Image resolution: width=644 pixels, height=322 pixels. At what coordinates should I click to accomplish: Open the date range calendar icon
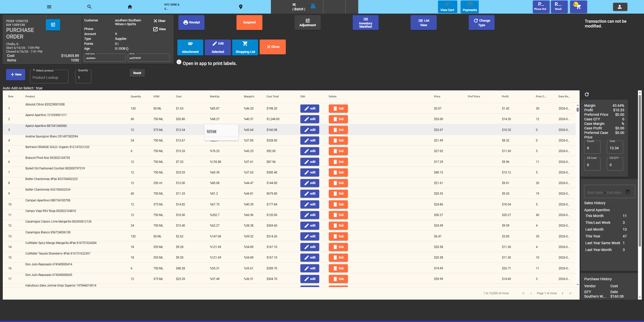[x=628, y=192]
